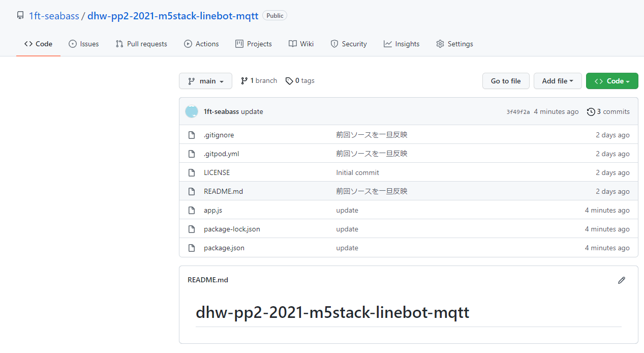
Task: Switch to the Issues tab
Action: (84, 44)
